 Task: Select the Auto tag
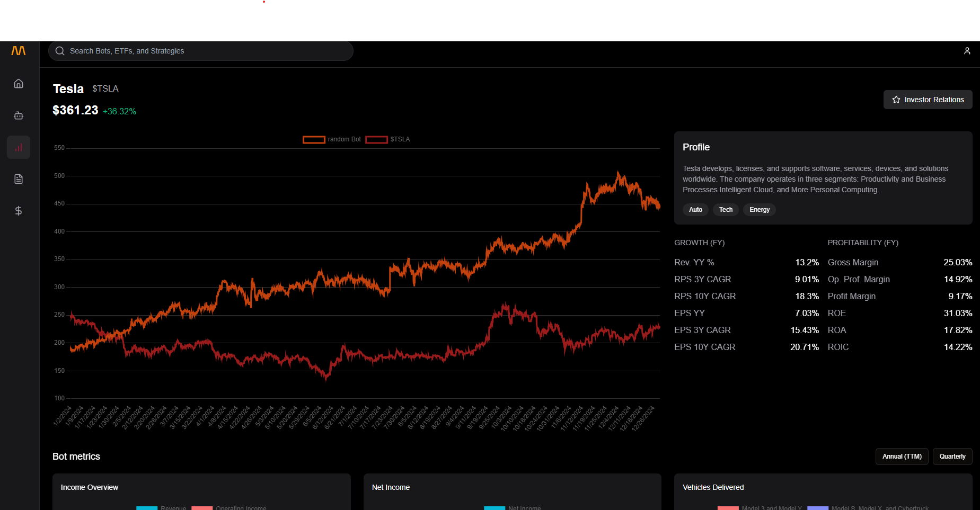coord(695,210)
